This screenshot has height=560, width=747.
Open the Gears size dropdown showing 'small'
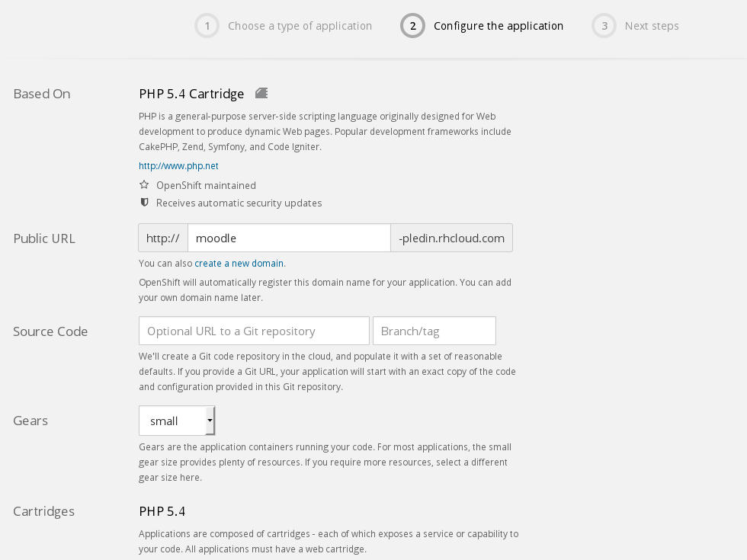click(x=177, y=421)
